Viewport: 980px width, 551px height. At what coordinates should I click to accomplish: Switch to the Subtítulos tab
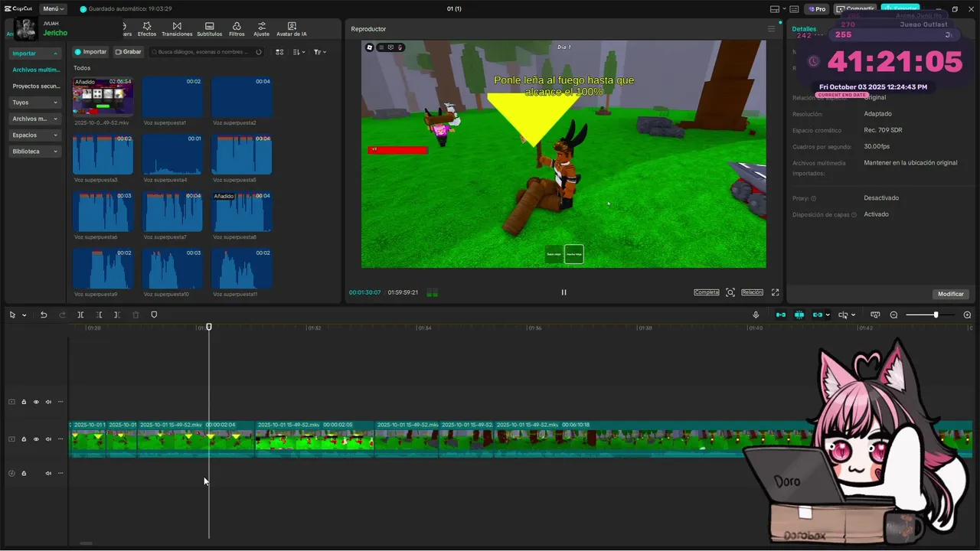click(x=209, y=29)
